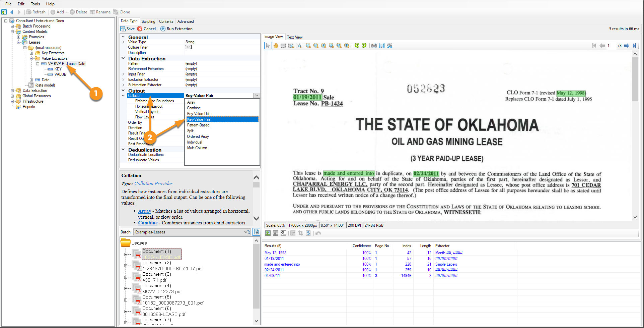
Task: Choose Ordered Array from collation list
Action: [198, 136]
